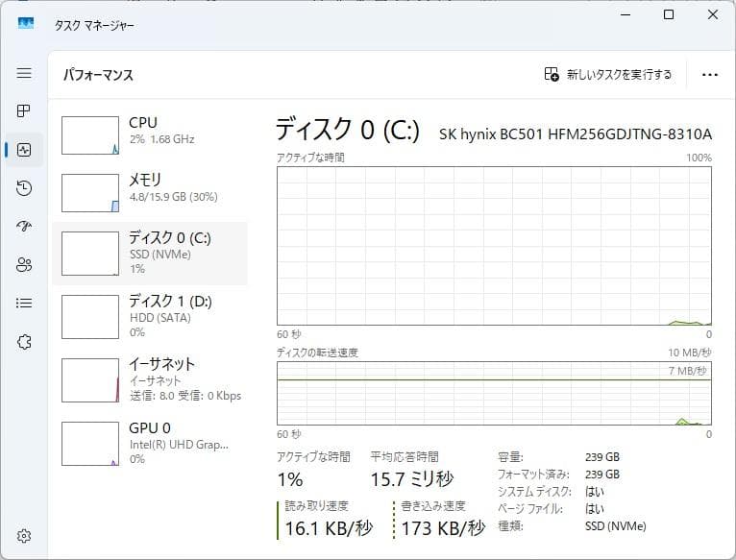Click the 種類 SSD (NVMe) value
Viewport: 736px width, 560px height.
[x=615, y=526]
